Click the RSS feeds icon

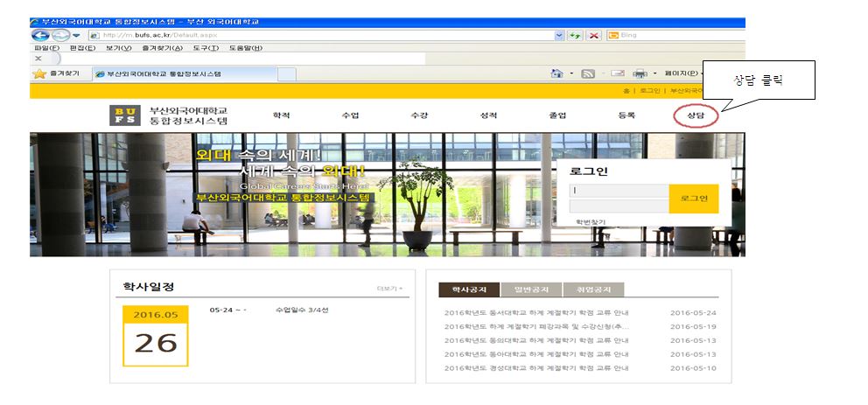(x=588, y=73)
